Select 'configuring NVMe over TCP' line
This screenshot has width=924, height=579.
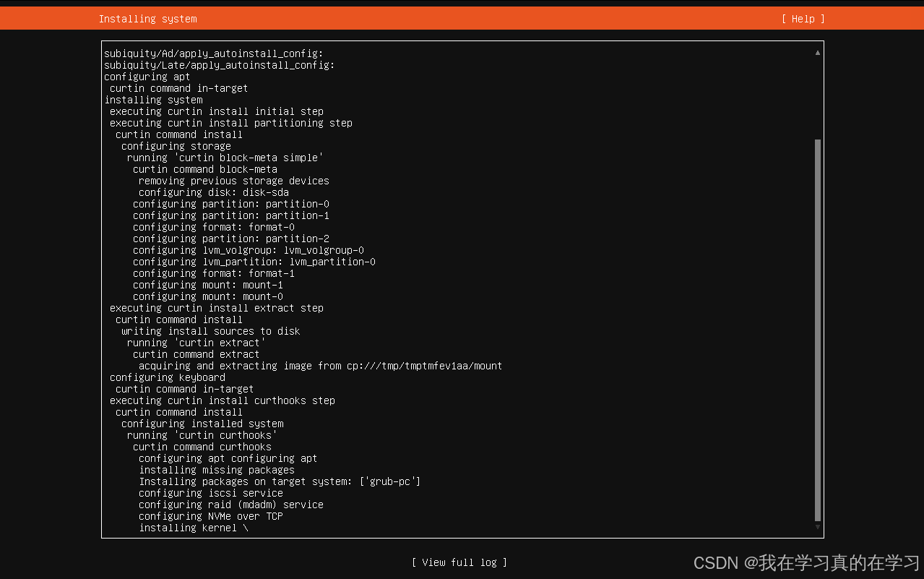[x=211, y=516]
